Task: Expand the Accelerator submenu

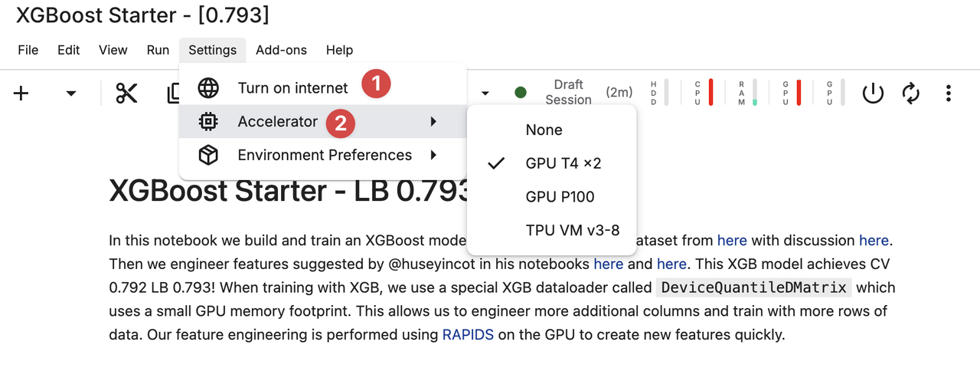Action: coord(322,121)
